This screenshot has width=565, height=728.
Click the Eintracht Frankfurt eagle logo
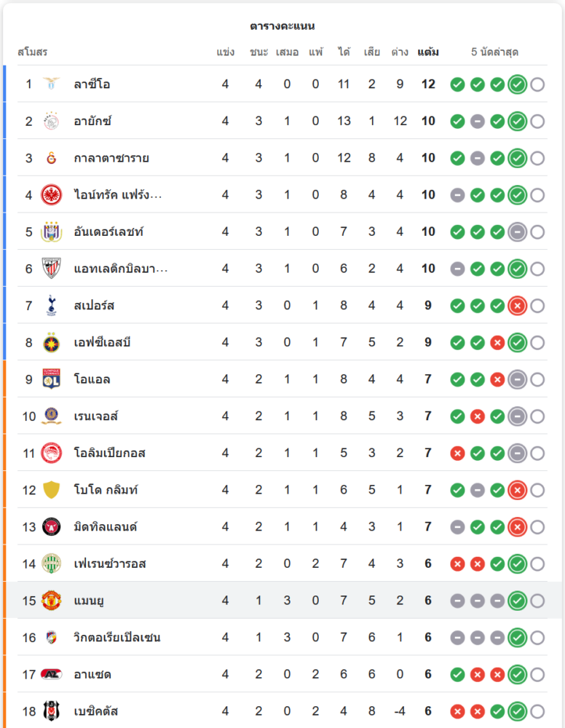pyautogui.click(x=52, y=194)
